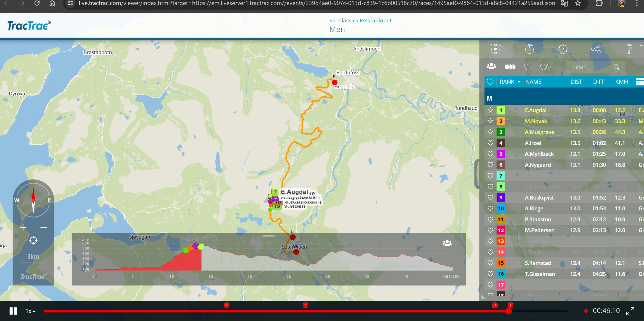
Task: Click M.Novak's orange rank 2 swatch
Action: coord(501,121)
